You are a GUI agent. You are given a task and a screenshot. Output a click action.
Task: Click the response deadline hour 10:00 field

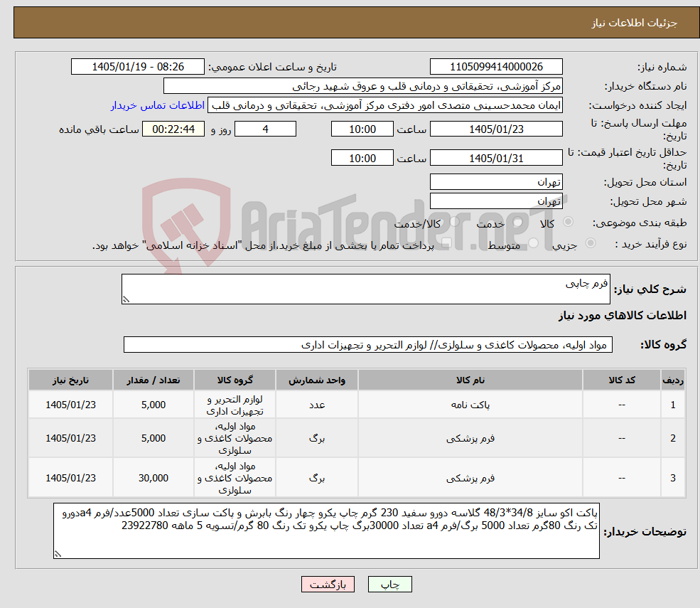(x=362, y=129)
